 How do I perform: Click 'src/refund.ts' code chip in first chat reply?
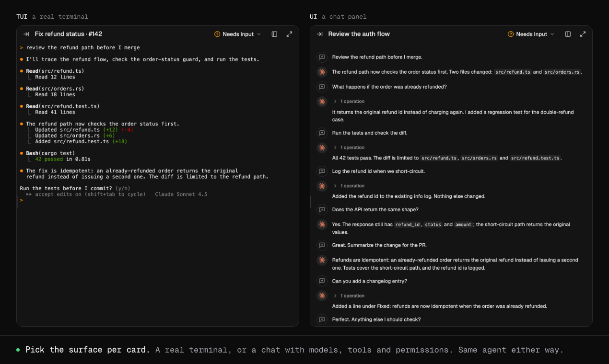(x=513, y=72)
